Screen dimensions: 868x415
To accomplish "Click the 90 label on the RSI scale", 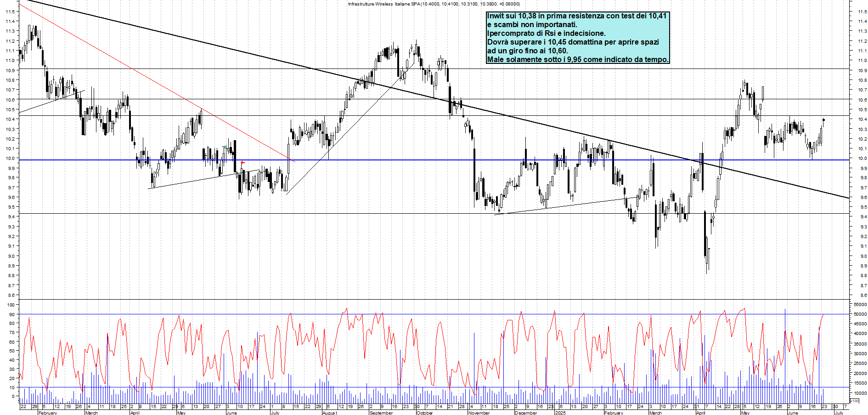I will tap(11, 314).
